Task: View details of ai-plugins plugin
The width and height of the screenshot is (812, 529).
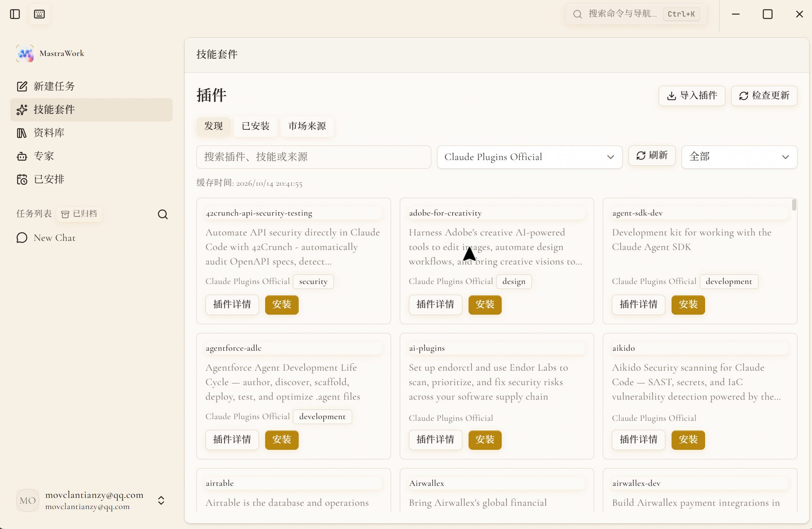Action: 435,440
